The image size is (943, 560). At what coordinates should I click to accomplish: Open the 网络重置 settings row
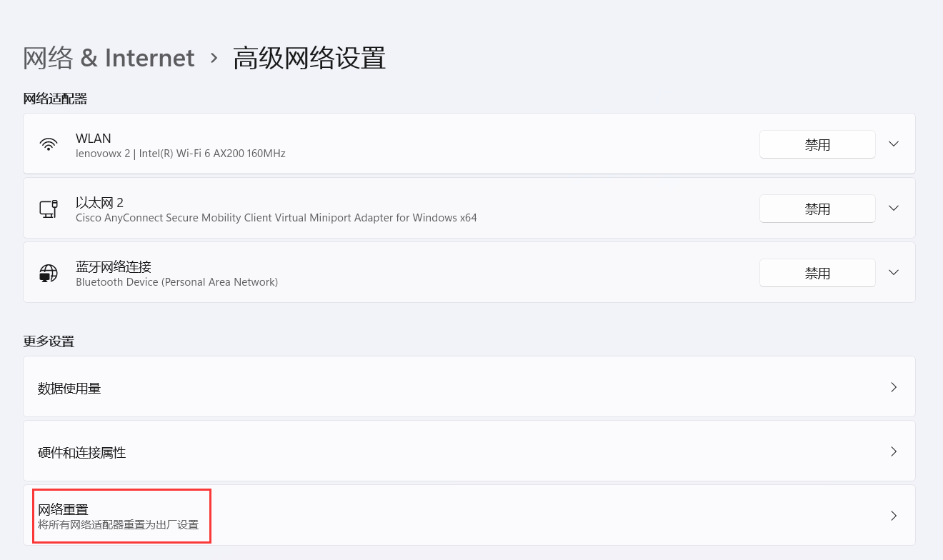coord(469,515)
